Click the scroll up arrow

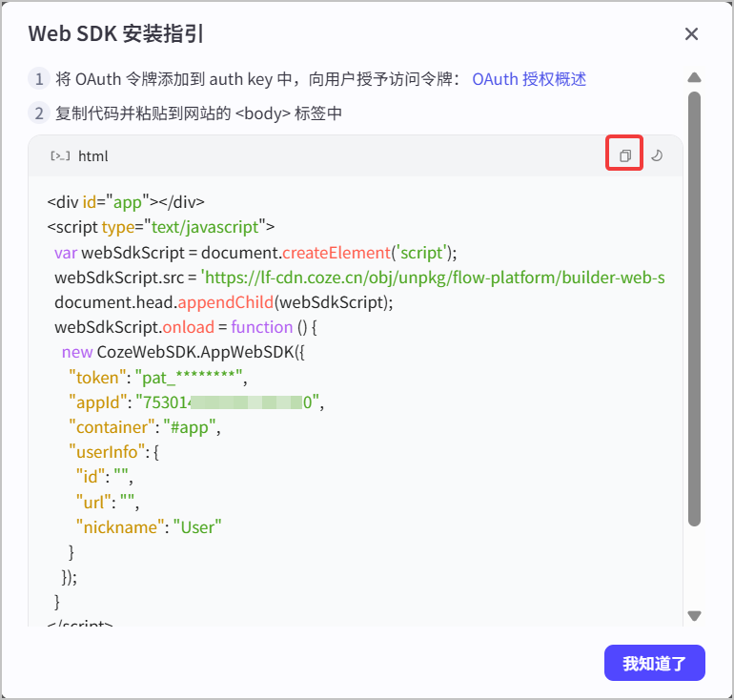[x=694, y=77]
